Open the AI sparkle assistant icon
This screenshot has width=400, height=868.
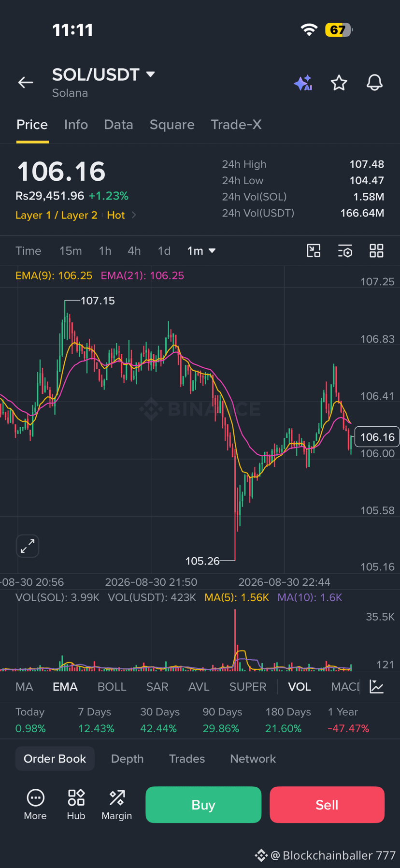(303, 83)
